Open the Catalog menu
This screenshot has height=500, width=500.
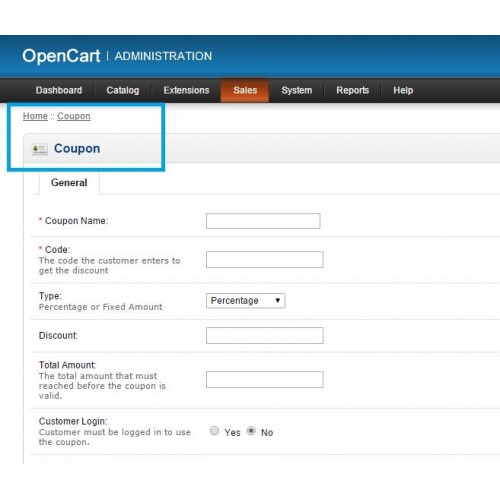pos(123,90)
